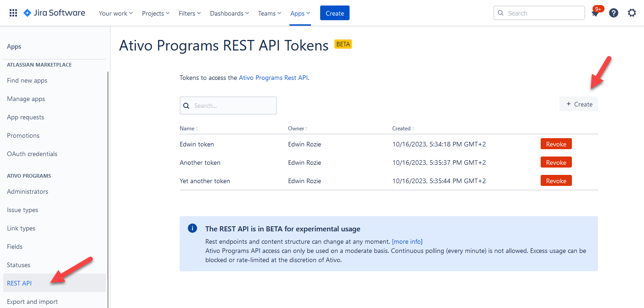Open the [more info] link

[x=407, y=241]
